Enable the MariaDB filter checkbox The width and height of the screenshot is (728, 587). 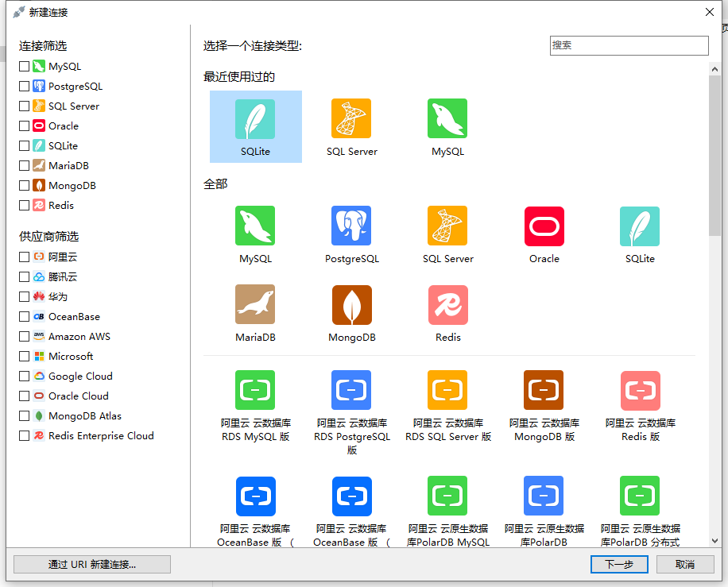click(24, 166)
